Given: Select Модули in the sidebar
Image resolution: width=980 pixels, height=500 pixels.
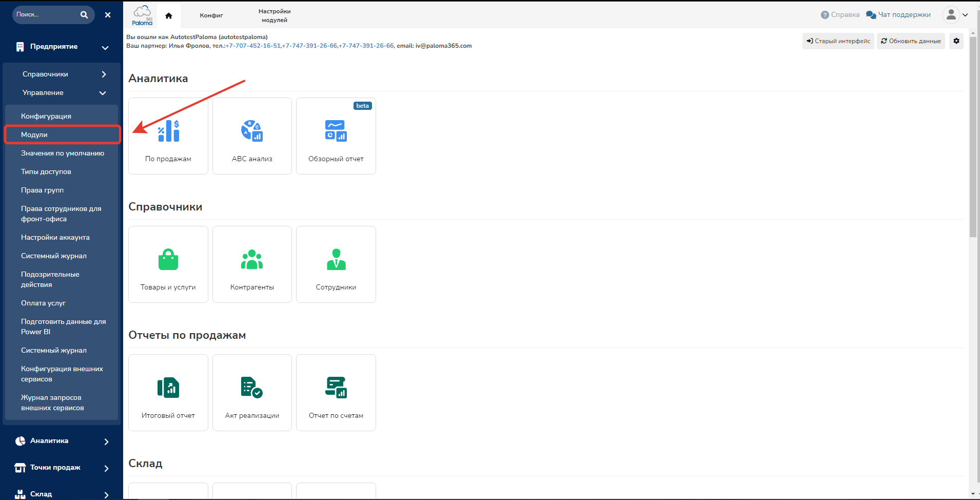Looking at the screenshot, I should click(62, 134).
